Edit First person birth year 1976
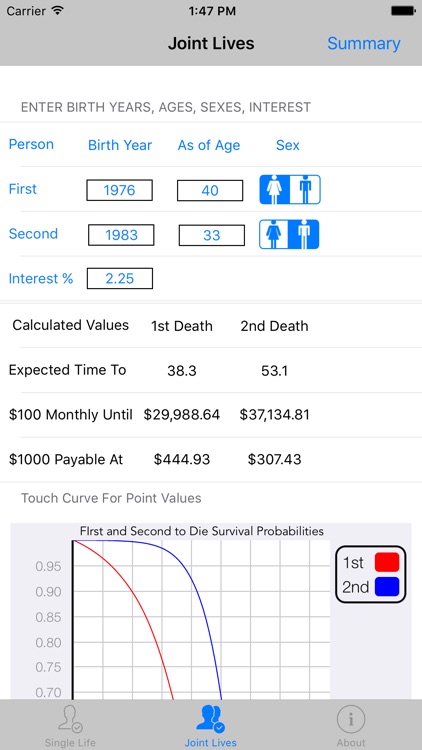The image size is (422, 750). [x=120, y=190]
